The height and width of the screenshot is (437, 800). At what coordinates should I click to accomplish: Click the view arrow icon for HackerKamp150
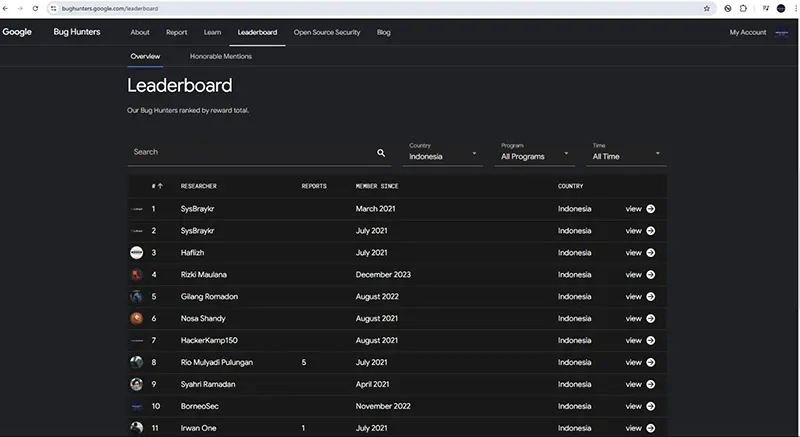651,340
